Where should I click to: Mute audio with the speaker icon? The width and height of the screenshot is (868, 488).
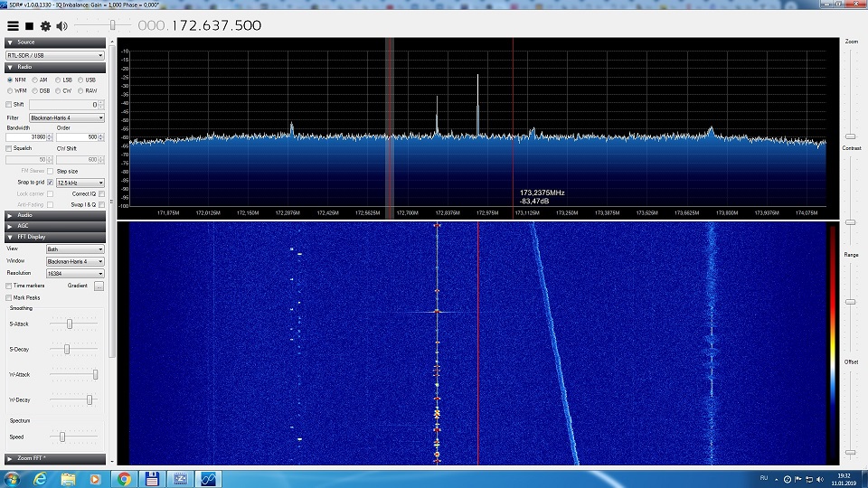coord(61,26)
